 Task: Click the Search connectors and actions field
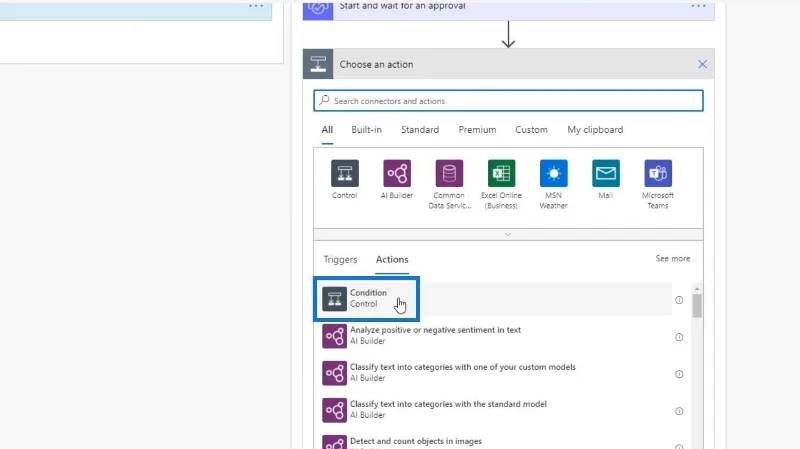click(x=508, y=101)
